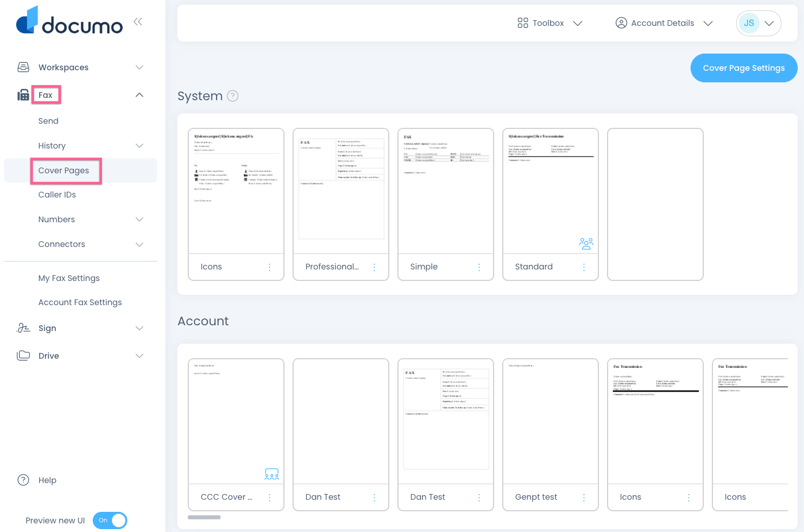Collapse the sidebar with double chevron icon
This screenshot has height=532, width=804.
point(138,22)
